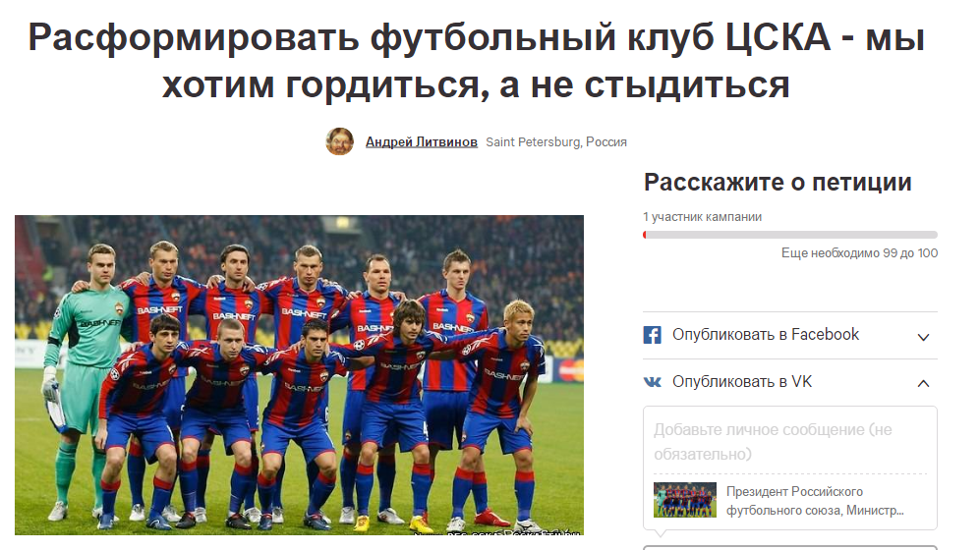Select the Опубликовать в VK label
The height and width of the screenshot is (550, 980).
[742, 381]
